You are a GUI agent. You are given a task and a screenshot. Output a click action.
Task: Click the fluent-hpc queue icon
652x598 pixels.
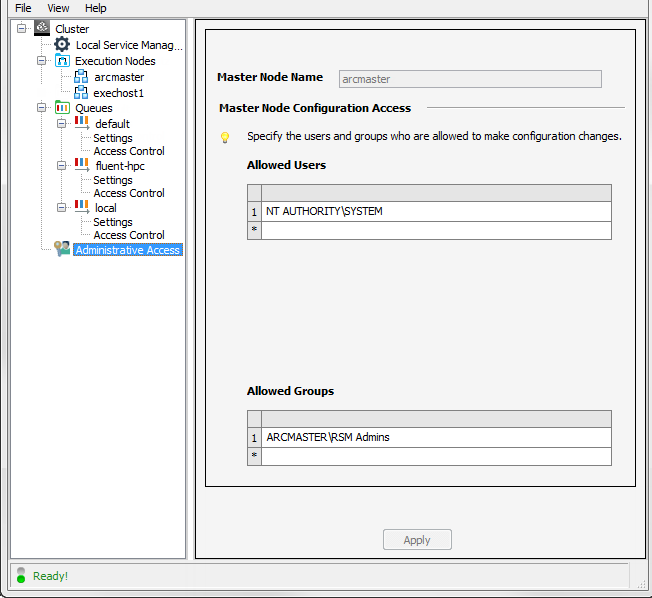[x=82, y=165]
